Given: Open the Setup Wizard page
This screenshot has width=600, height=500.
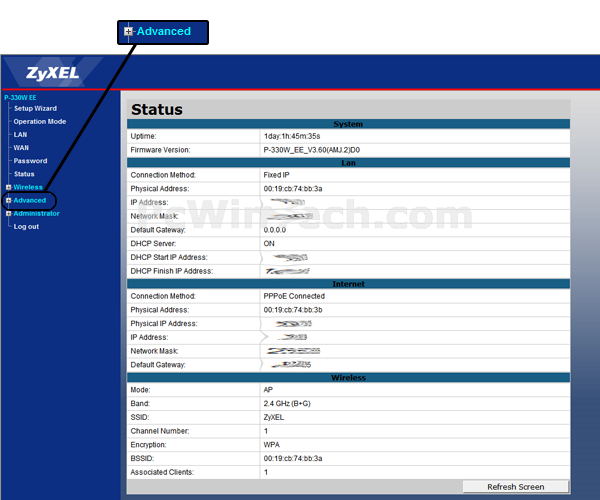Looking at the screenshot, I should click(35, 109).
